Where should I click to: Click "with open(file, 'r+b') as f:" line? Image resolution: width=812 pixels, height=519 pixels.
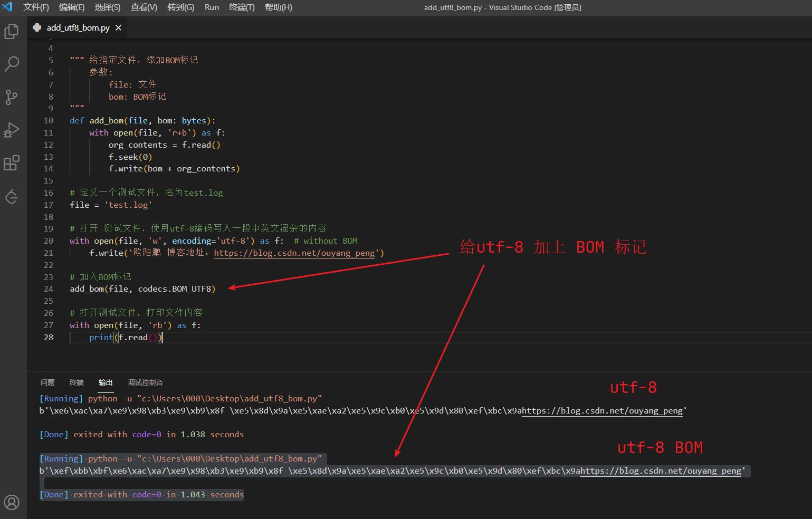click(157, 133)
